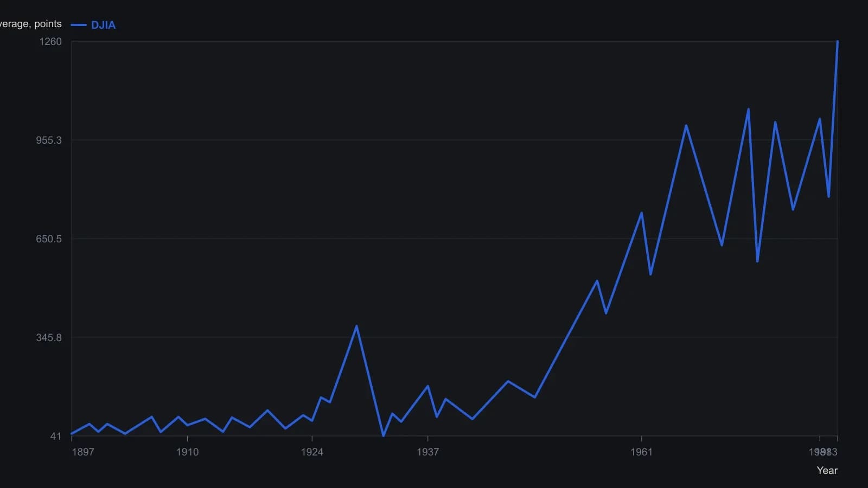The width and height of the screenshot is (868, 488).
Task: Select the 955.3 y-axis label
Action: tap(49, 140)
